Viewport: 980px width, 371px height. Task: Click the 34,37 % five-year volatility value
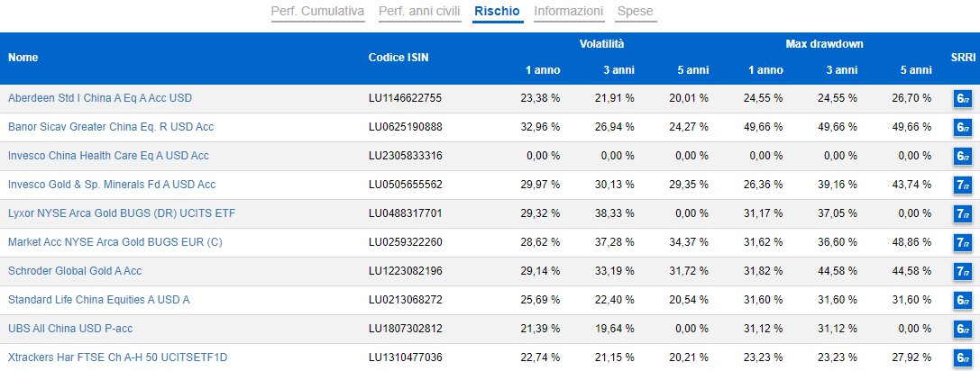click(x=688, y=242)
